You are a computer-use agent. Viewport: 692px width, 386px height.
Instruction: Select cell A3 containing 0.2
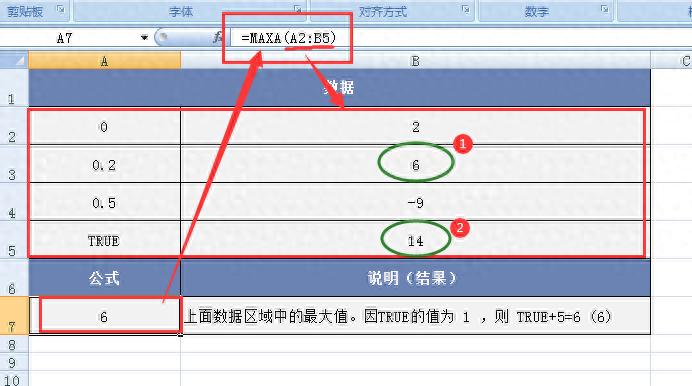tap(105, 164)
